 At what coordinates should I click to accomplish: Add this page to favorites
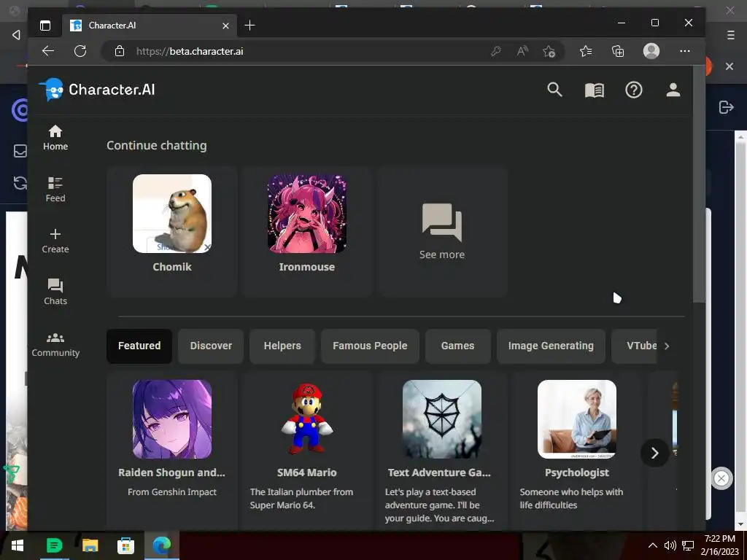549,51
